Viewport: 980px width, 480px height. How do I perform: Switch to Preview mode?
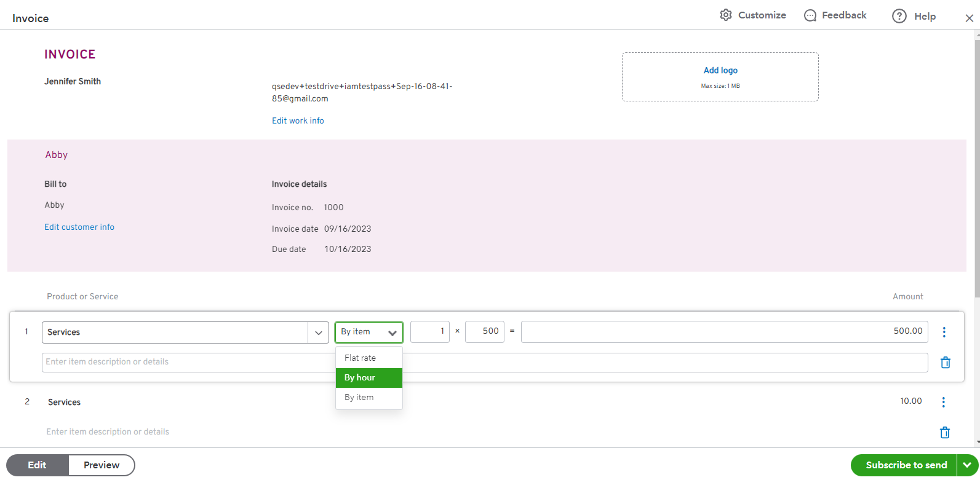click(x=102, y=465)
